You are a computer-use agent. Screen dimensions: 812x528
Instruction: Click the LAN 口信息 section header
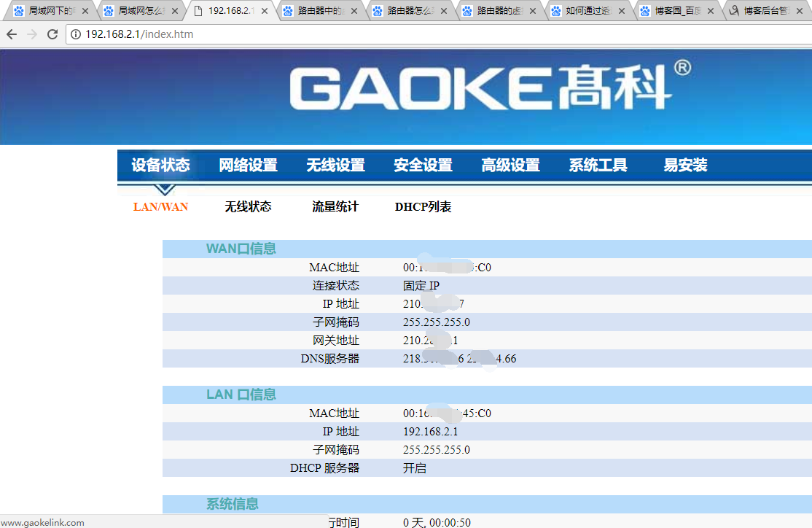point(241,395)
